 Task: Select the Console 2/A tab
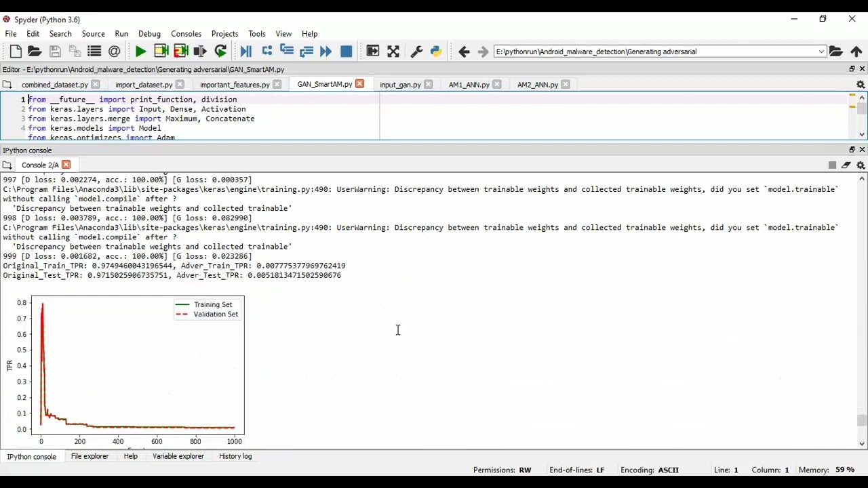pyautogui.click(x=39, y=165)
